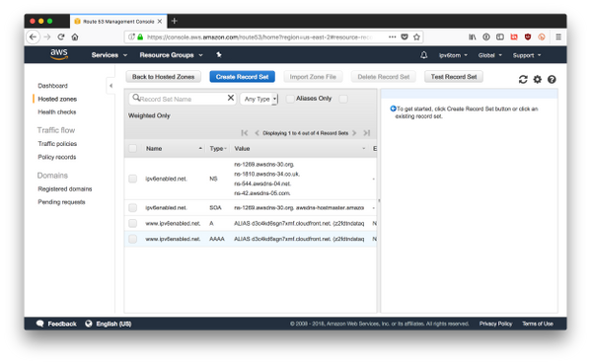The image size is (591, 364).
Task: Reload the browser page
Action: click(61, 36)
